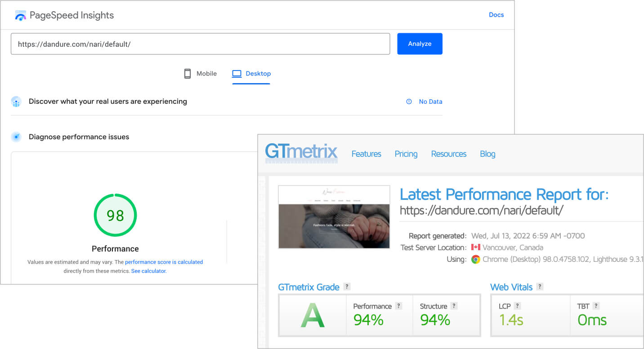The height and width of the screenshot is (349, 644).
Task: Click the help icon beside Performance percentage
Action: [x=398, y=306]
